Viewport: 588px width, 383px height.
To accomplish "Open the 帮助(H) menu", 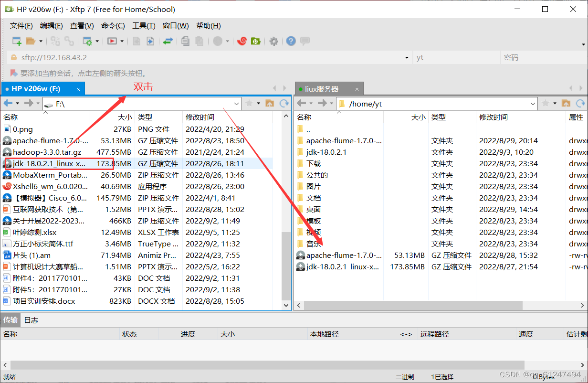I will coord(209,26).
